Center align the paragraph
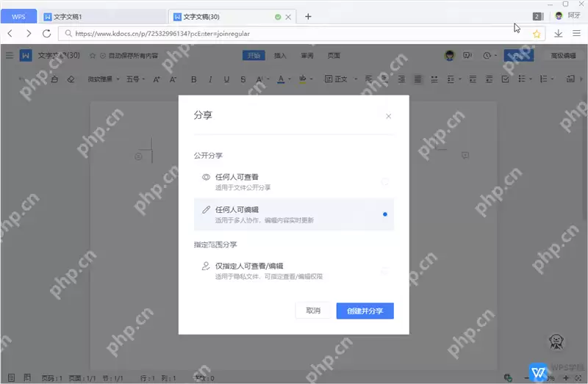Image resolution: width=588 pixels, height=384 pixels. pos(385,79)
